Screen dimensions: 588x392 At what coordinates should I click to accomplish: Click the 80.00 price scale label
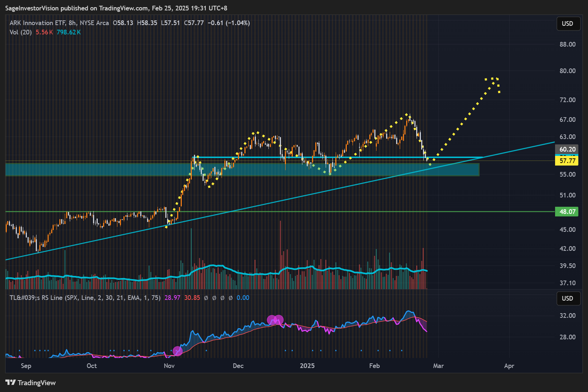tap(568, 71)
